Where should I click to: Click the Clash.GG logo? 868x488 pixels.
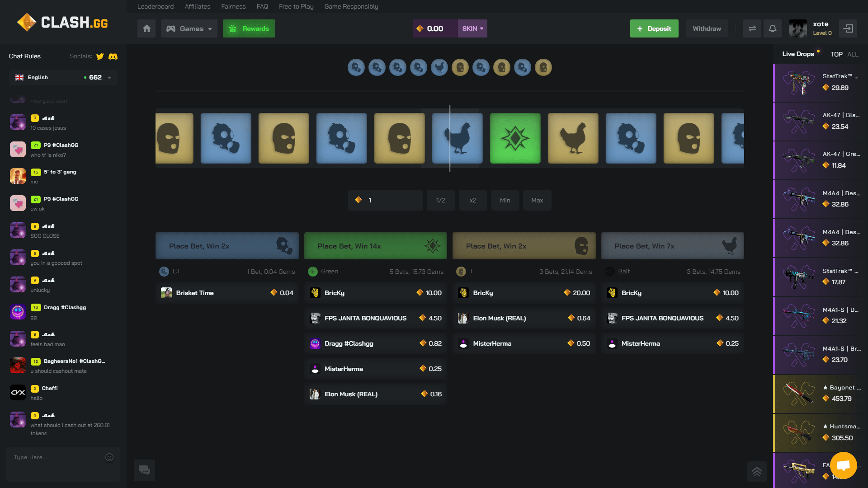(x=62, y=22)
